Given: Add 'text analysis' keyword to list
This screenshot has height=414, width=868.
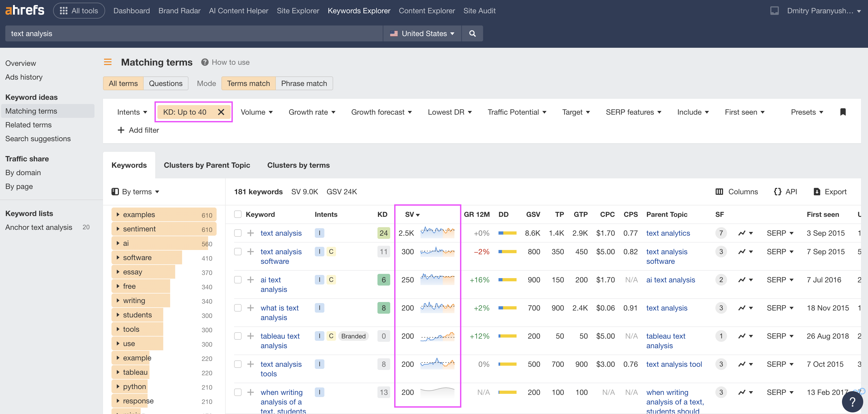Looking at the screenshot, I should tap(250, 233).
